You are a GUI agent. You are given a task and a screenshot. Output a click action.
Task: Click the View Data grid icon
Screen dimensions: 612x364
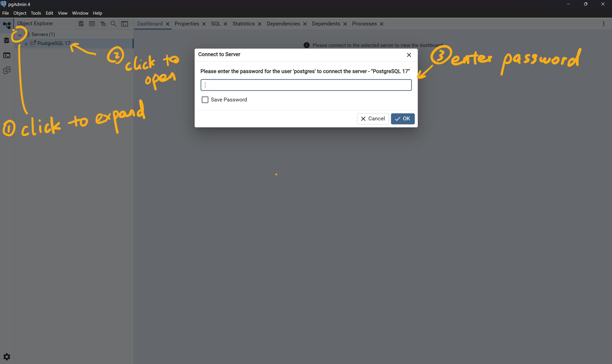[x=92, y=24]
